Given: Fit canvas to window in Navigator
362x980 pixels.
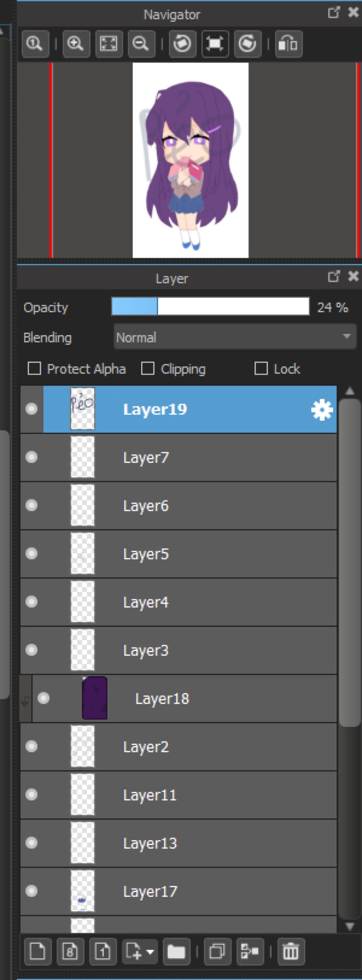Looking at the screenshot, I should (x=109, y=44).
